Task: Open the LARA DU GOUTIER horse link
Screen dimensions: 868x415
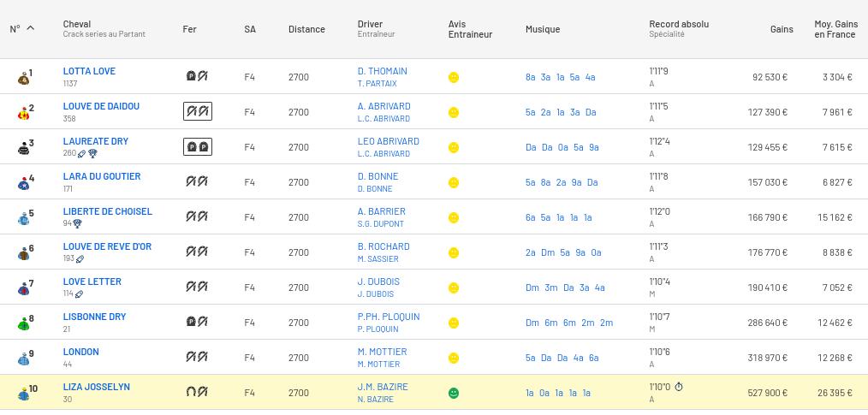Action: pos(102,176)
